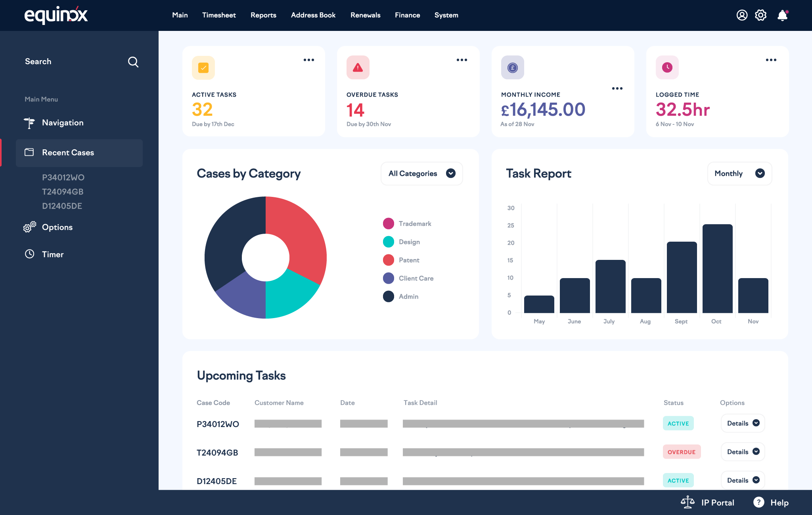Click the Overdue Tasks warning icon

click(358, 67)
